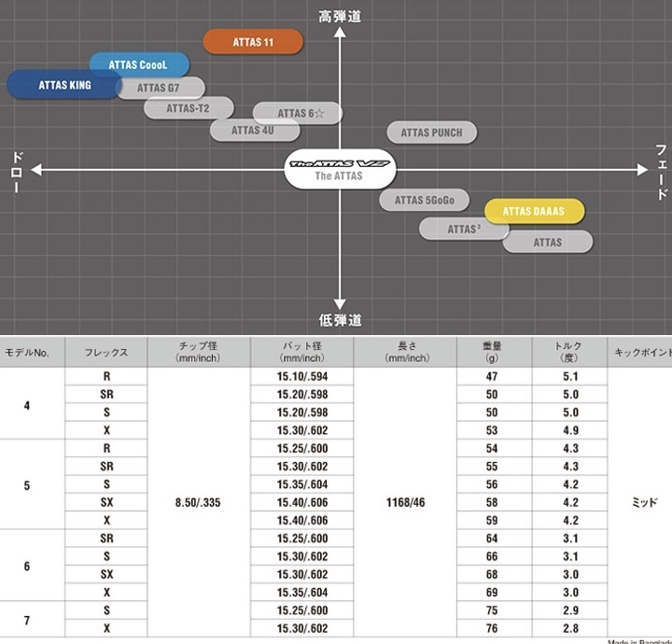672x644 pixels.
Task: Select the gray ATTAS G7 label
Action: (x=160, y=88)
